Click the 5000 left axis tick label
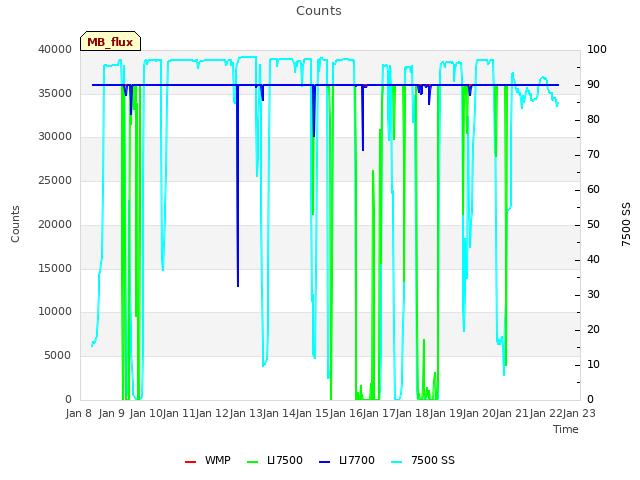Image resolution: width=640 pixels, height=480 pixels. pos(58,356)
